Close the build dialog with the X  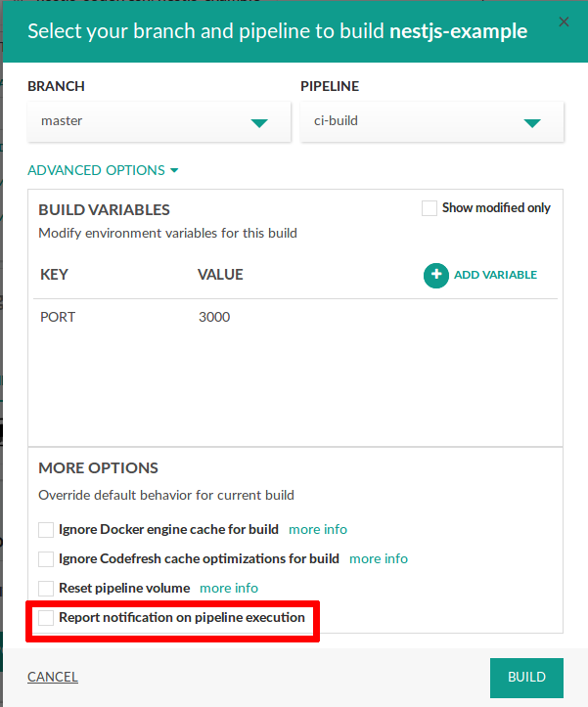[564, 21]
